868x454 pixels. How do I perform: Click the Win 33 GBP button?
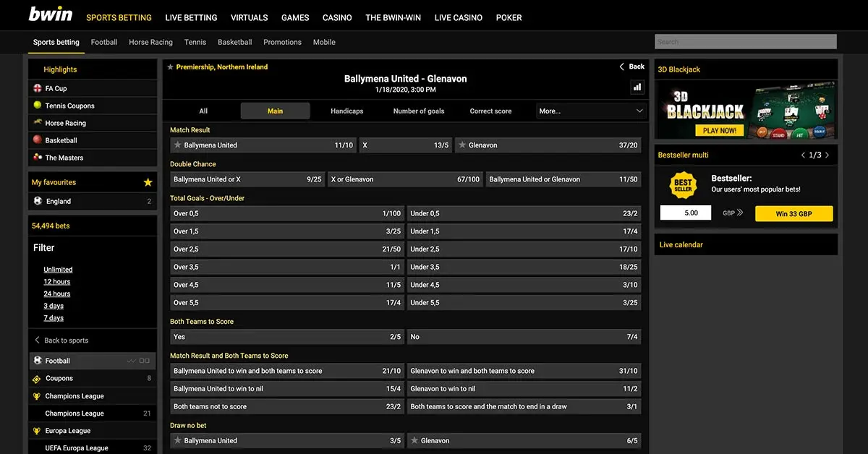pos(794,213)
